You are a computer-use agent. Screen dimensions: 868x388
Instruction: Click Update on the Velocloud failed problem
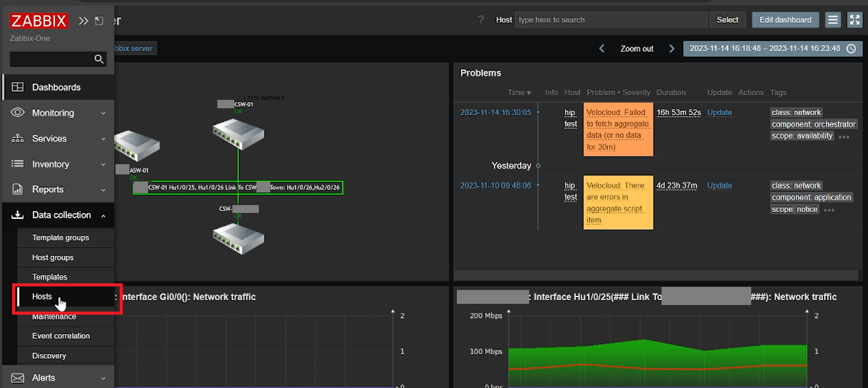click(719, 112)
